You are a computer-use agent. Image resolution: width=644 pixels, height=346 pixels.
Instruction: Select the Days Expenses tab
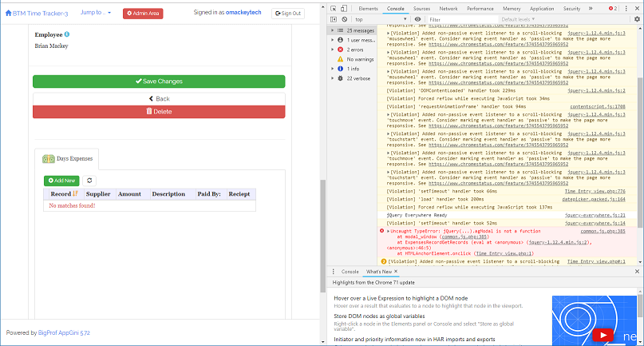67,159
